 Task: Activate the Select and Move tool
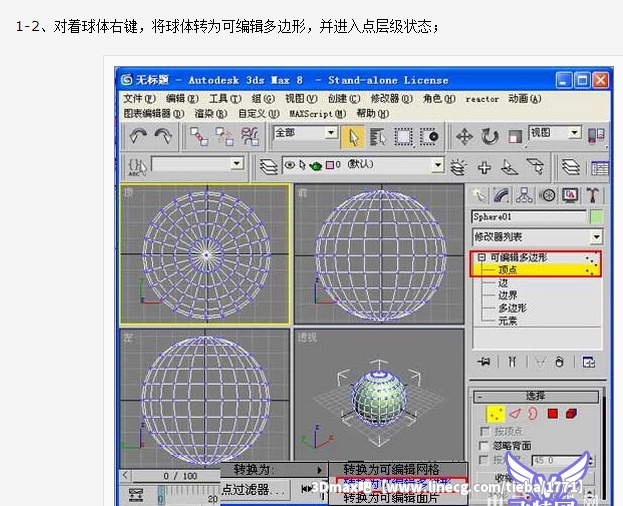[x=464, y=137]
